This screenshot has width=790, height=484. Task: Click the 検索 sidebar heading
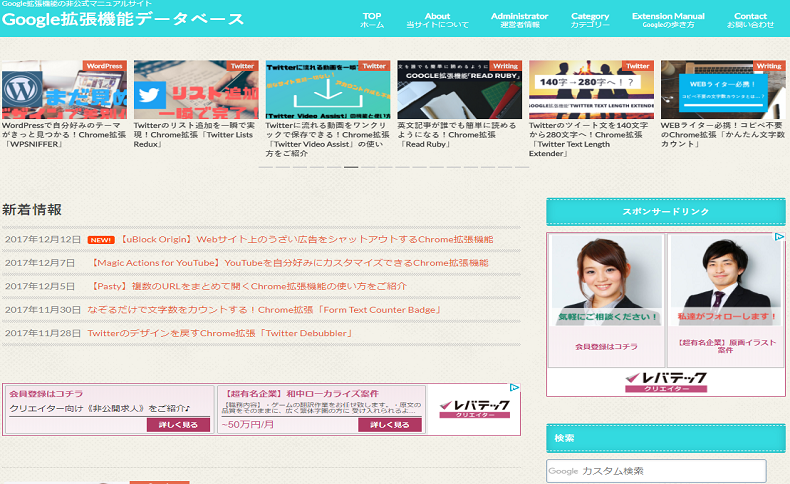[x=666, y=438]
